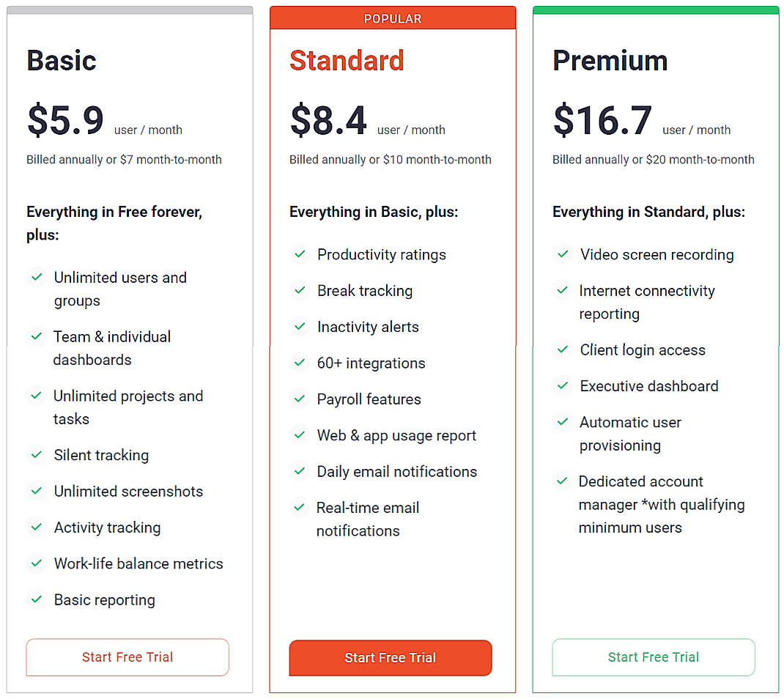Click the checkmark next to Executive dashboard
784x699 pixels.
coord(563,386)
